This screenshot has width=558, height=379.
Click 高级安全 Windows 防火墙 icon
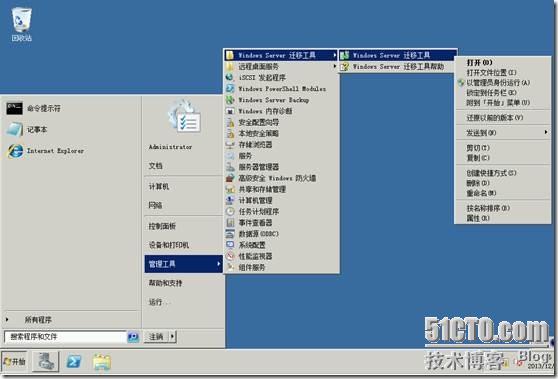point(230,178)
